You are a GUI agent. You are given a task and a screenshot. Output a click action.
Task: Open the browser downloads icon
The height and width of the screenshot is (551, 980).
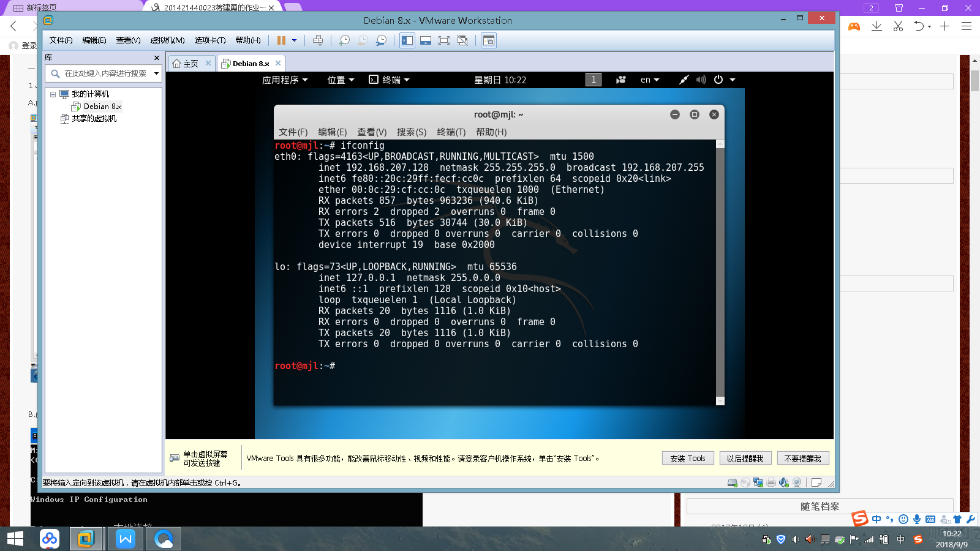877,26
